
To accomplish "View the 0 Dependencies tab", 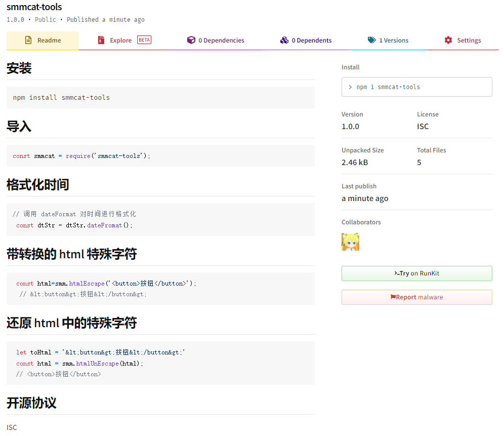I will [x=216, y=41].
